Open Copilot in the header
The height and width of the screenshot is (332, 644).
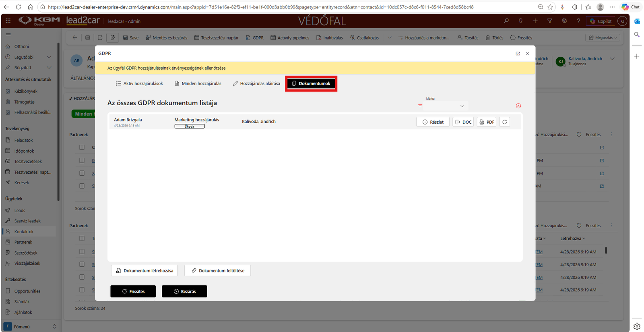601,21
